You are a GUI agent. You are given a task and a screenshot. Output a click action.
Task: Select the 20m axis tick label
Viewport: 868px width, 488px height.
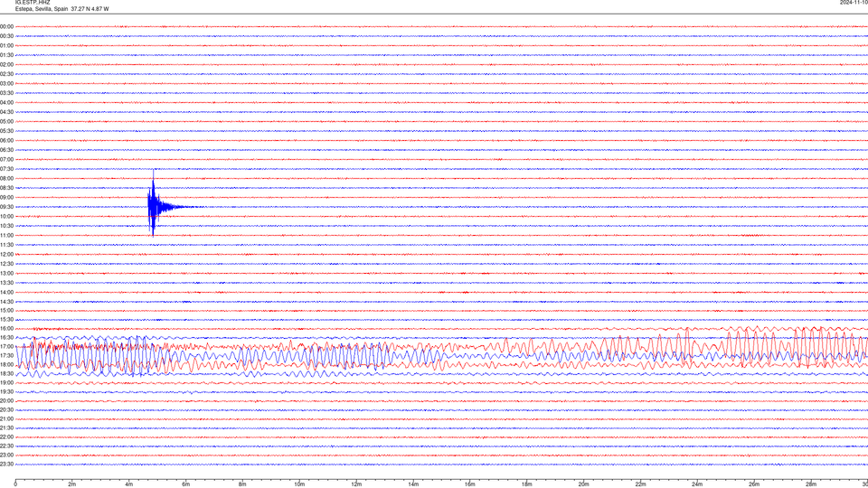point(583,484)
